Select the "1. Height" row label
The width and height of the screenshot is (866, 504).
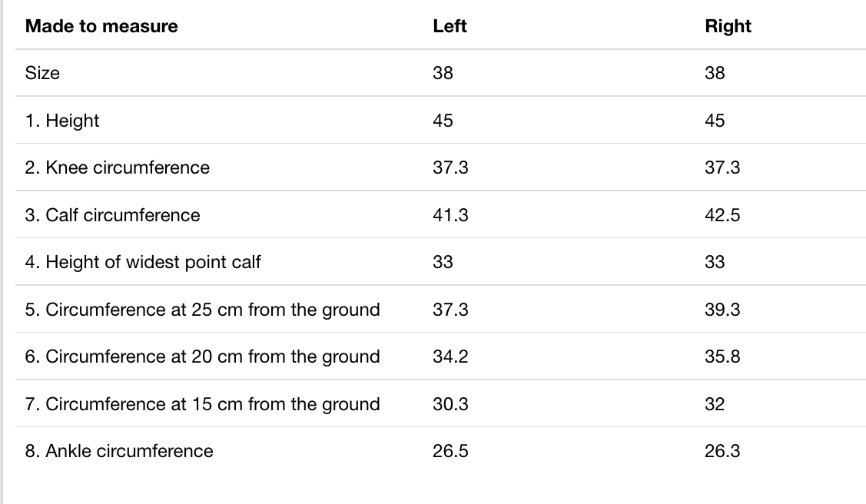[x=62, y=121]
